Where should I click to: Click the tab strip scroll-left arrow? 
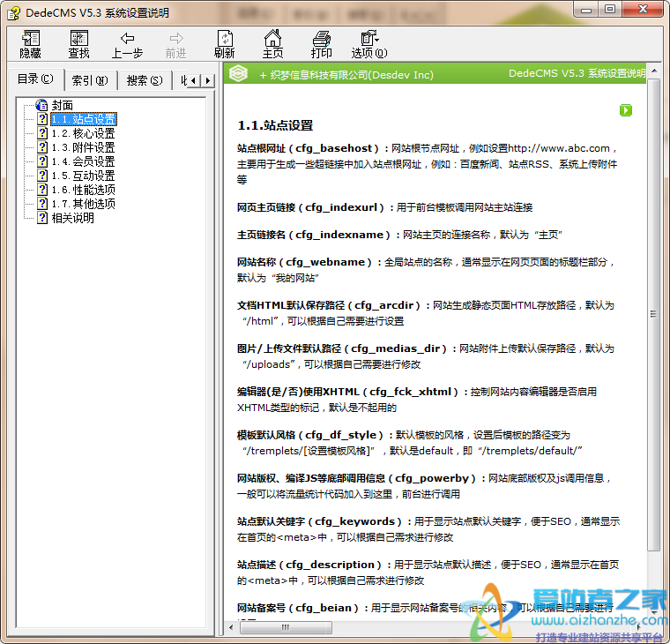pos(194,80)
